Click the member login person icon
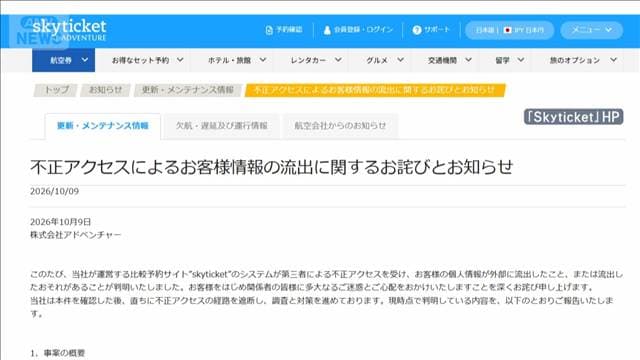640x360 pixels. pos(327,30)
